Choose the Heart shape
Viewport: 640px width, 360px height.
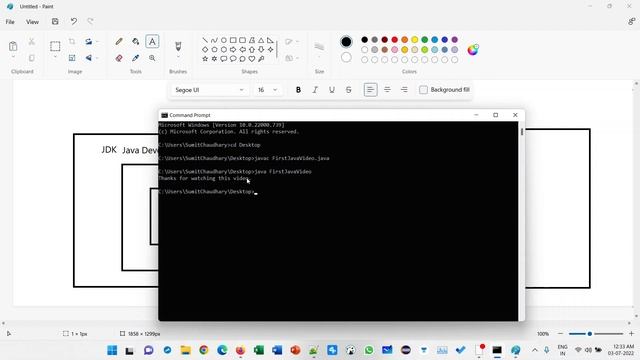252,59
